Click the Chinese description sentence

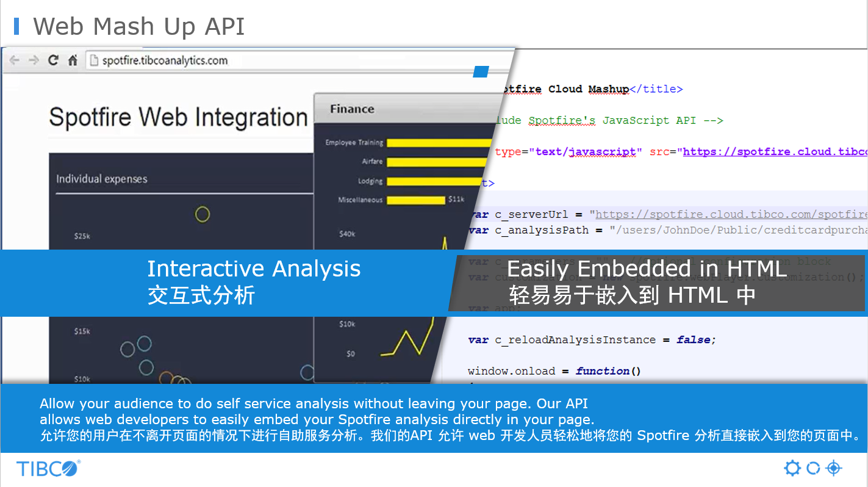[x=450, y=436]
